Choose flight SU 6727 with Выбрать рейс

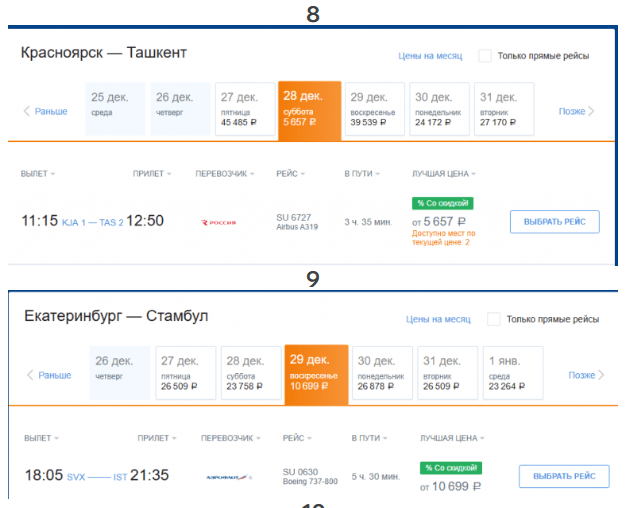[x=554, y=222]
